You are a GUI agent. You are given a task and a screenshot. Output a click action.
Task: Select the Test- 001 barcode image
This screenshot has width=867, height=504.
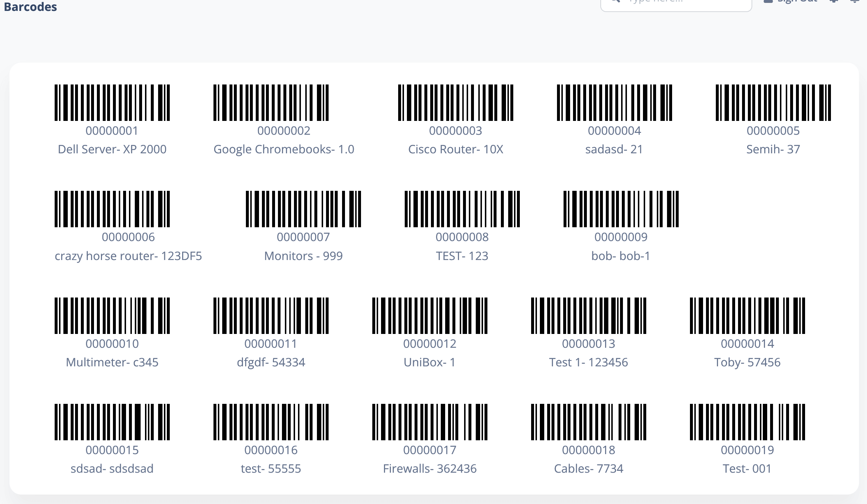coord(748,422)
